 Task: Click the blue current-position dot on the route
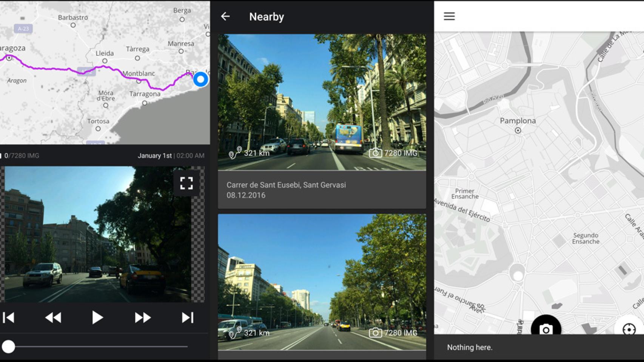[200, 80]
